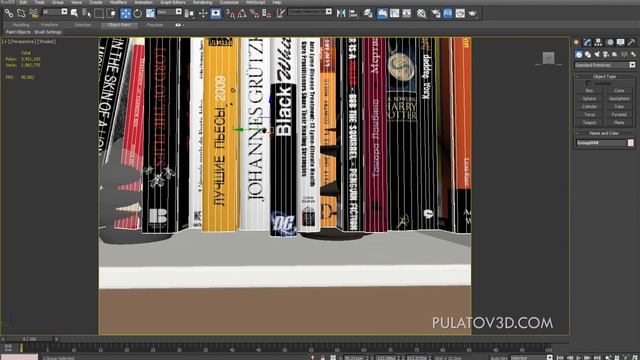Switch to the Create command panel tab
640x360 pixels.
pyautogui.click(x=577, y=42)
